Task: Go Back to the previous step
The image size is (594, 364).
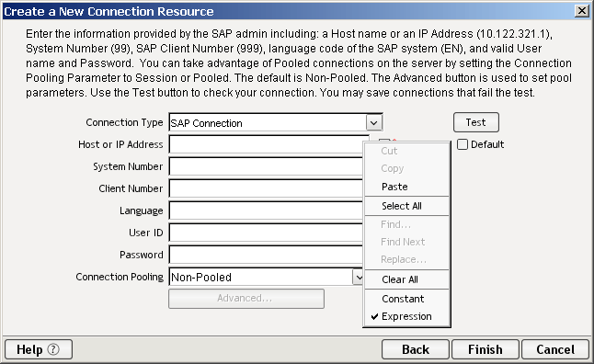Action: [416, 349]
